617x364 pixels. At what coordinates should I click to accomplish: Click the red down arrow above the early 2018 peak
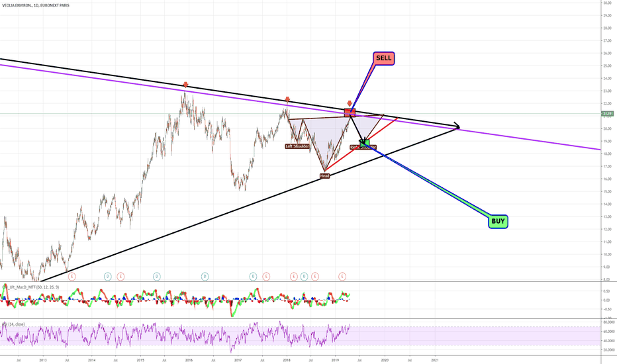[x=287, y=99]
